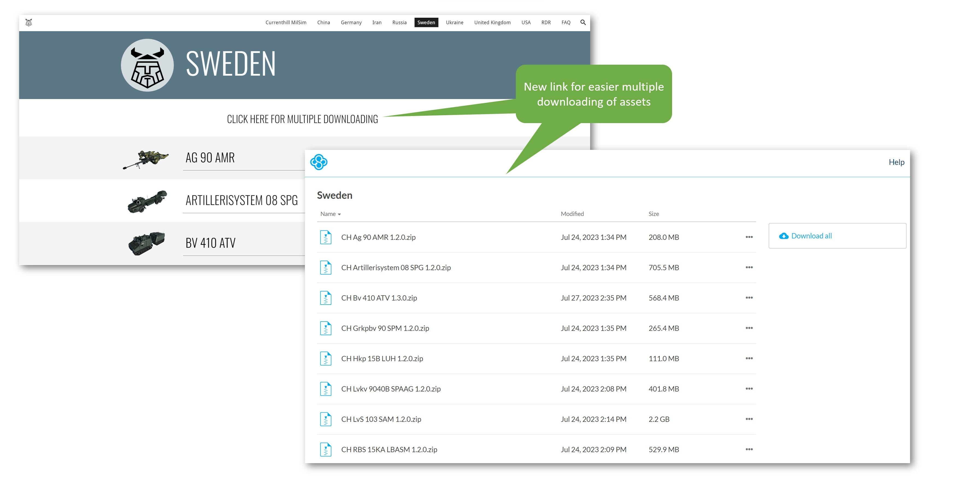Click zip file icon for CH RBS 15KA LBASM

(x=326, y=450)
